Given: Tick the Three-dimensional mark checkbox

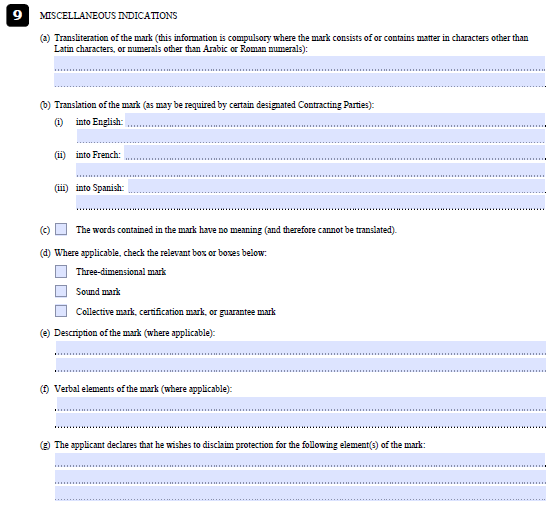Looking at the screenshot, I should 61,271.
